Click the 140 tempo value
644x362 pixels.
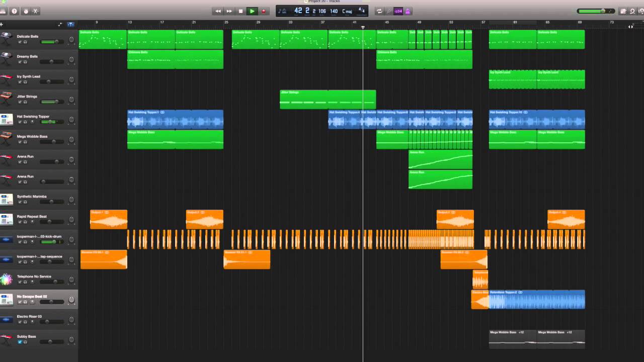[334, 11]
